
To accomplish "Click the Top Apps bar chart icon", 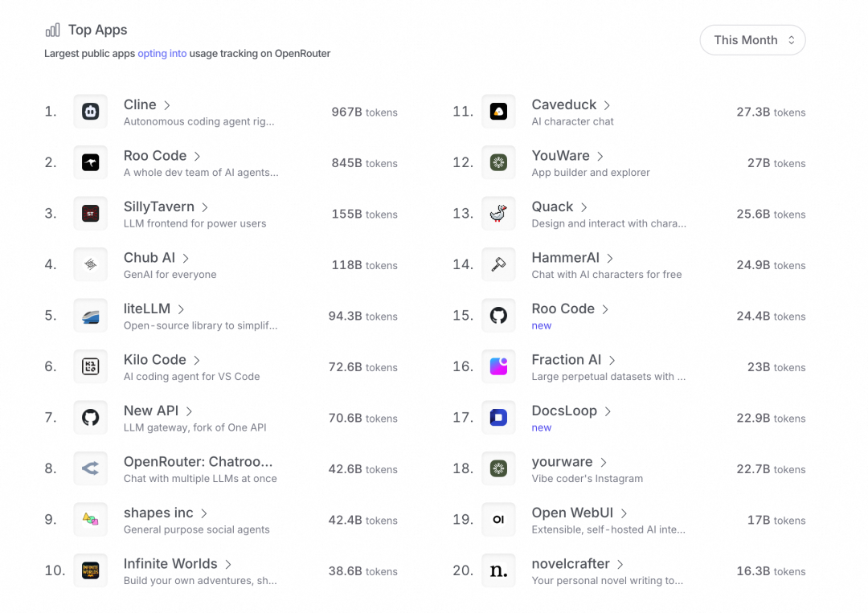I will tap(52, 30).
